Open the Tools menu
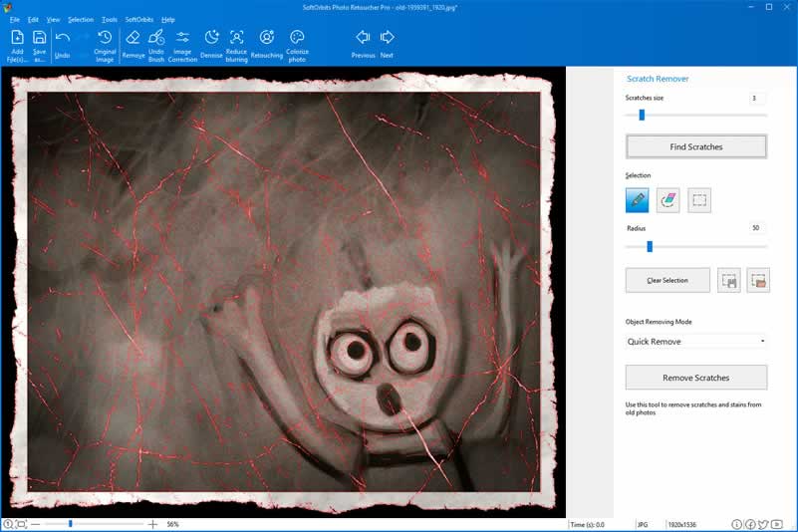This screenshot has height=532, width=798. [110, 19]
